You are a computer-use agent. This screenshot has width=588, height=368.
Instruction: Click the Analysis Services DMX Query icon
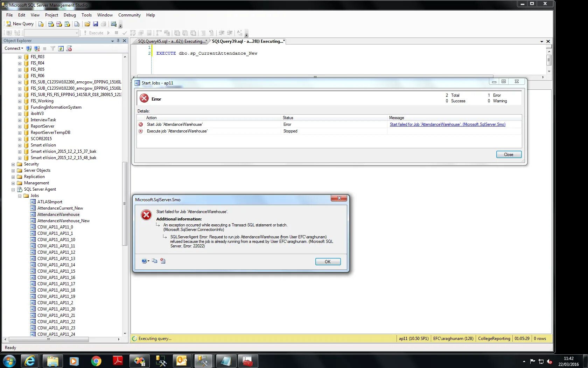[x=59, y=24]
